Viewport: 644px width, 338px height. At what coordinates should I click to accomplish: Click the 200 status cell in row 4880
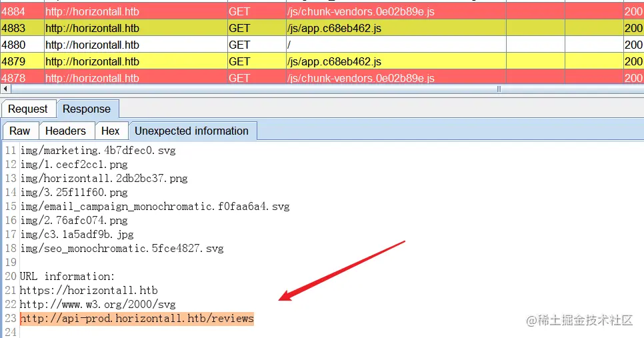633,45
